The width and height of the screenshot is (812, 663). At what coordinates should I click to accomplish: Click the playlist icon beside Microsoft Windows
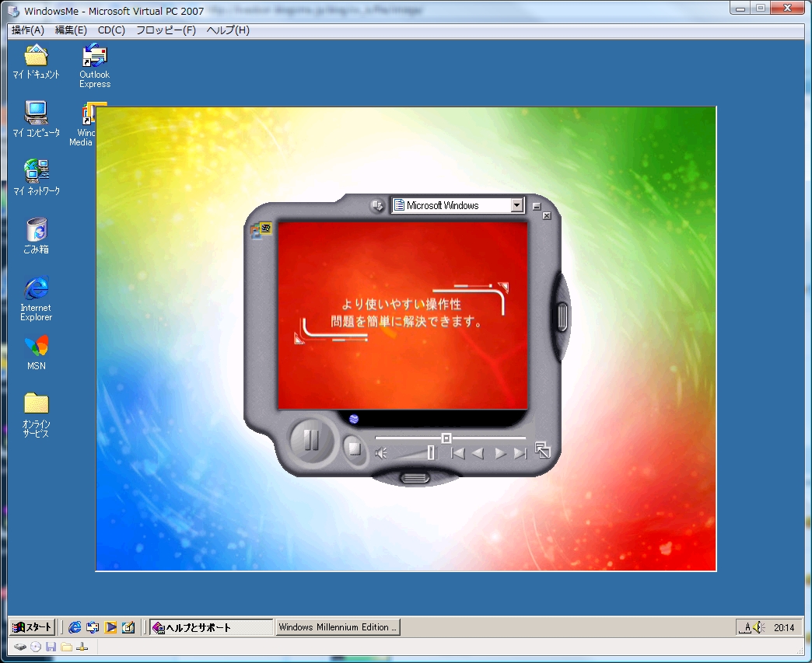399,205
